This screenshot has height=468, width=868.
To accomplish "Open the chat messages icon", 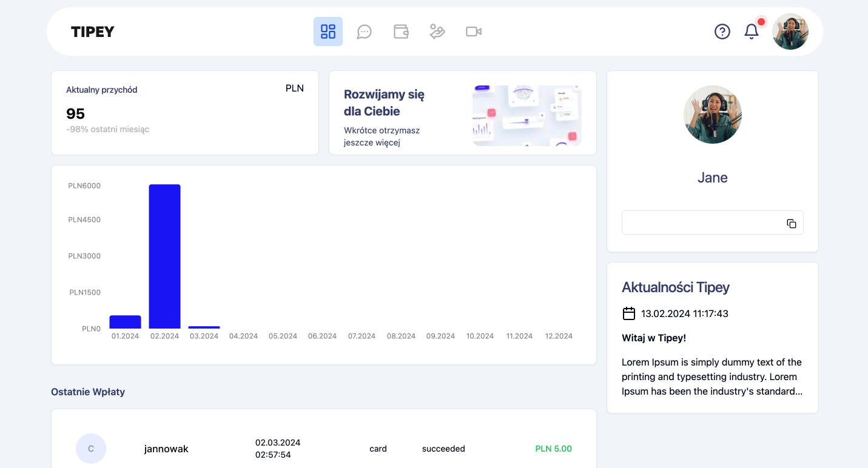I will [364, 32].
